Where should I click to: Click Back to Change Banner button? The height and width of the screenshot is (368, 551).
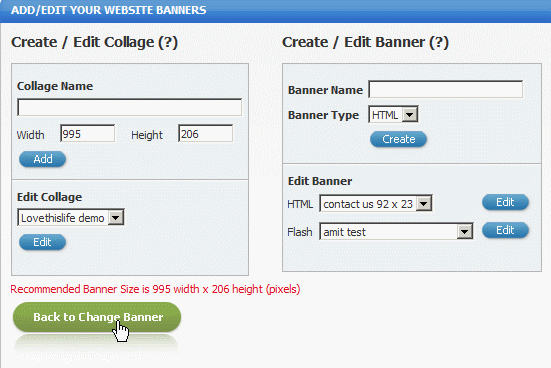click(x=97, y=317)
